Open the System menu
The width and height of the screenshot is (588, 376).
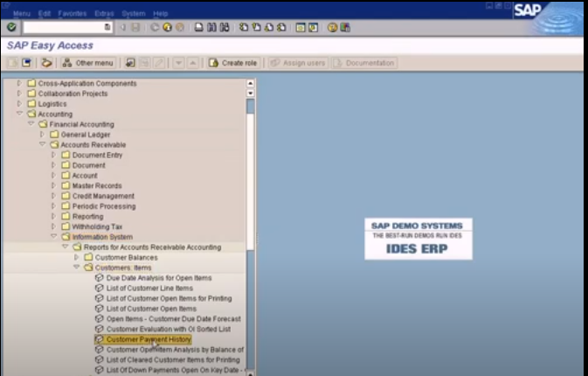(x=133, y=13)
